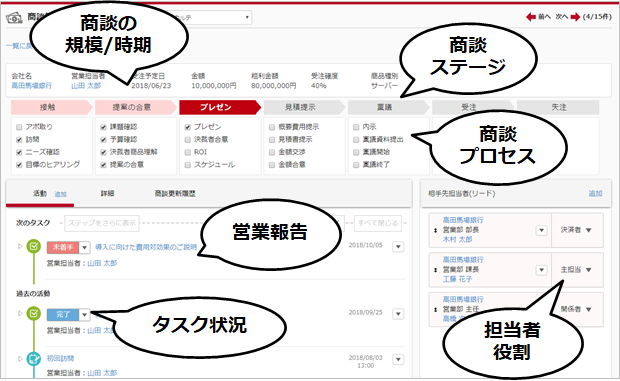Expand the 初回訪問 activity with its triangle
The image size is (620, 381).
pyautogui.click(x=19, y=359)
